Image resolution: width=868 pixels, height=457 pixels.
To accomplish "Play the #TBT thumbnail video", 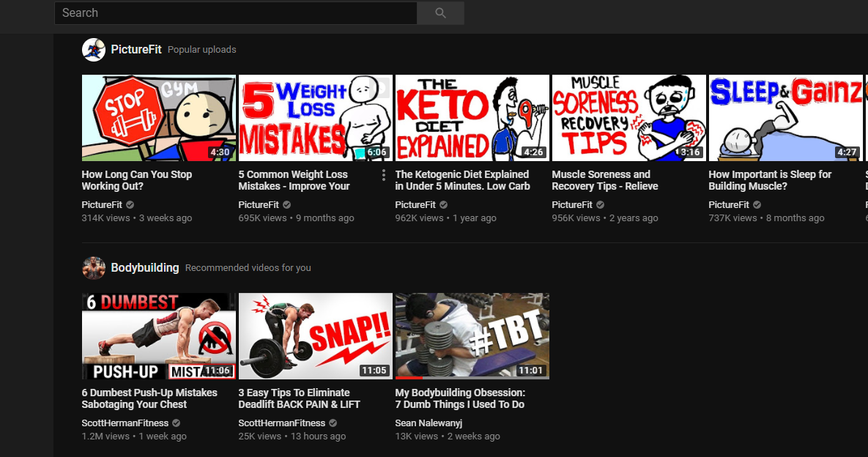I will pos(472,336).
